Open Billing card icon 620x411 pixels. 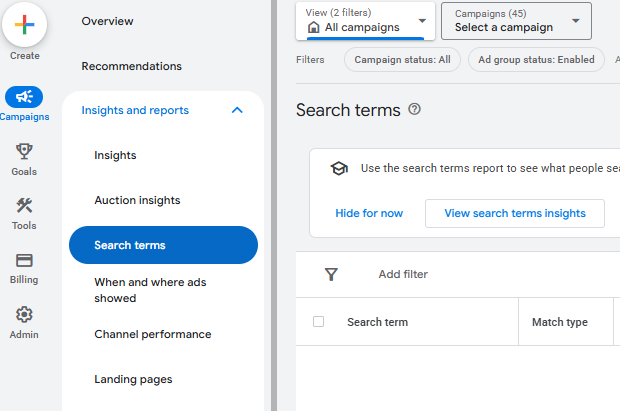[24, 260]
